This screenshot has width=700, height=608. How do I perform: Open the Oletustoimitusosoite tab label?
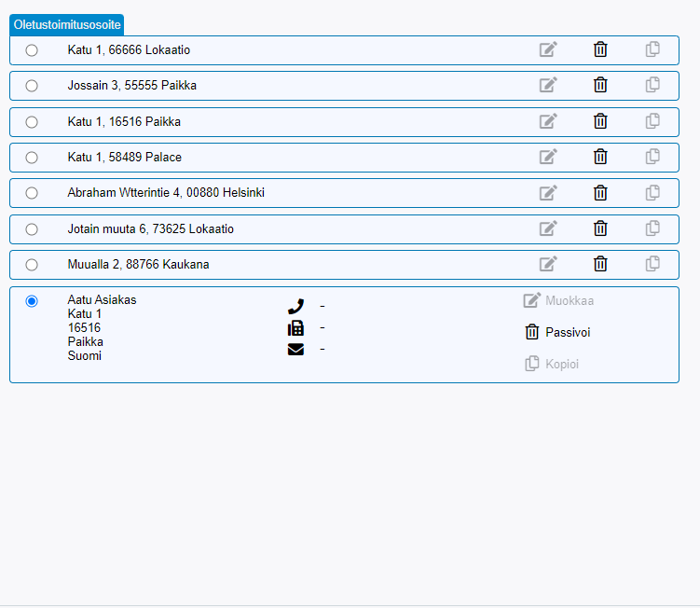[66, 25]
